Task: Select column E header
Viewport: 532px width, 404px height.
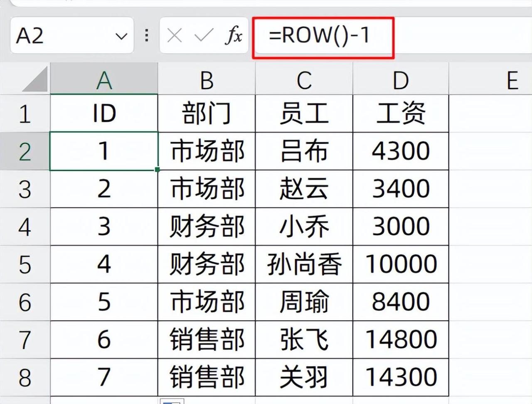Action: (x=490, y=79)
